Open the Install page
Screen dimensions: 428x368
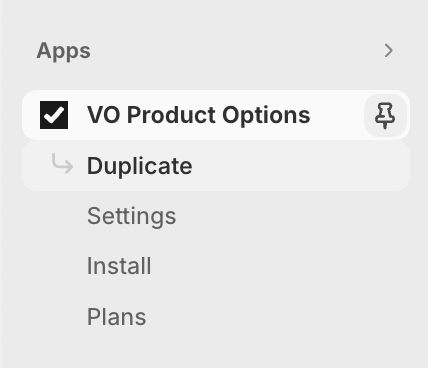point(119,266)
